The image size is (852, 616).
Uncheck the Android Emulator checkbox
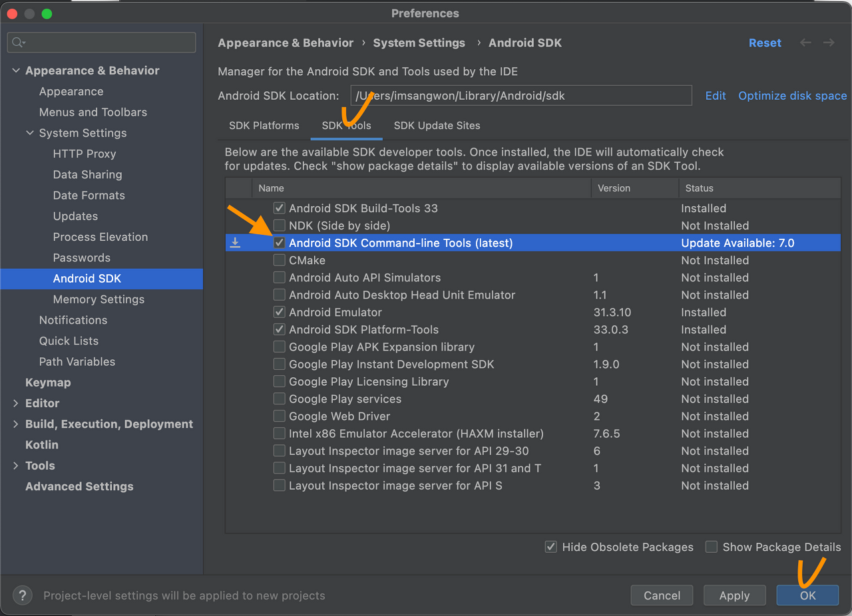[x=280, y=312]
